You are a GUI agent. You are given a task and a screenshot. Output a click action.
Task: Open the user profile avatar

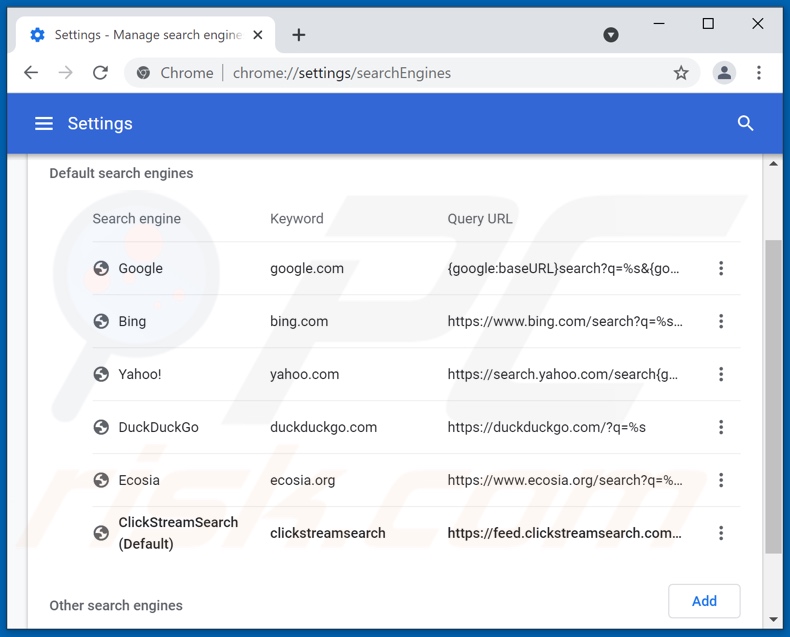724,73
